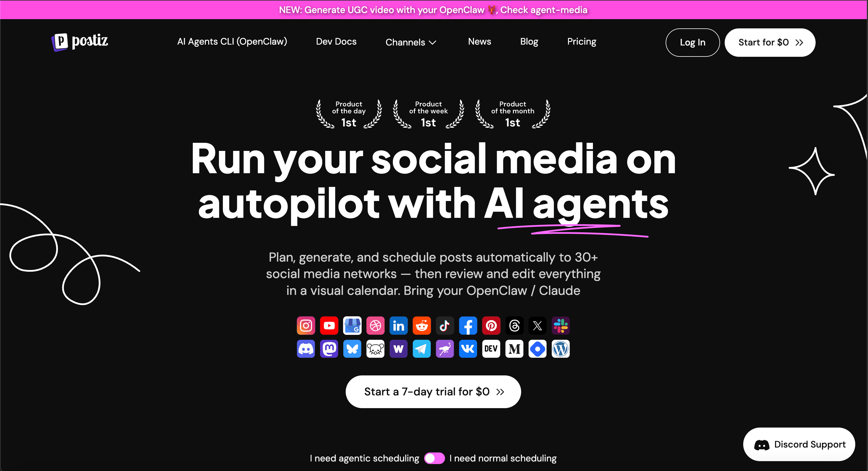Click the orange Reddit icon
The image size is (868, 471).
point(422,325)
